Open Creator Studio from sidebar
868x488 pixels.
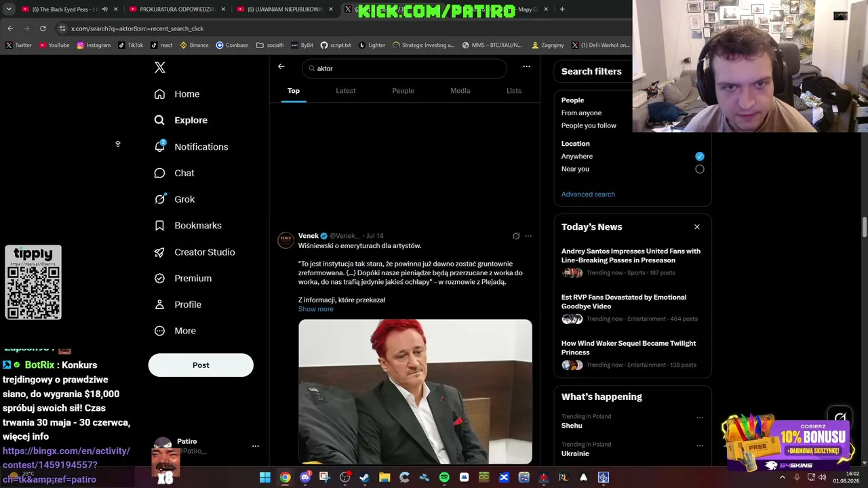click(x=195, y=252)
